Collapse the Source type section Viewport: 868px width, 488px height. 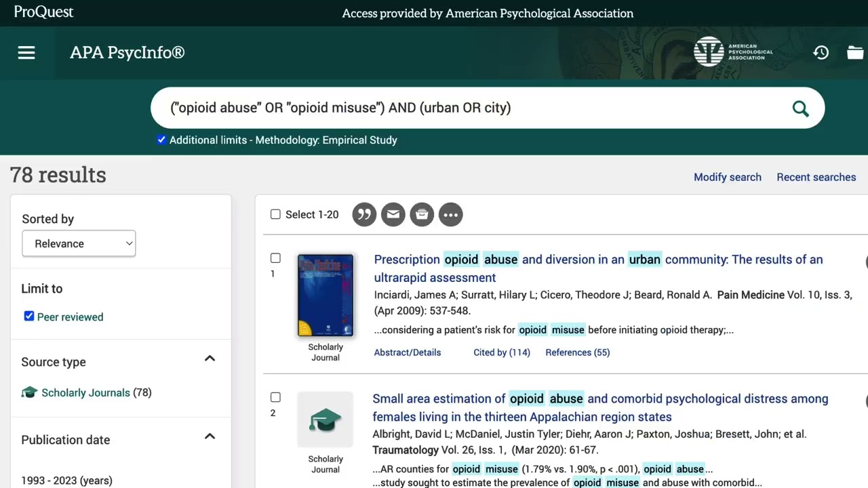tap(210, 359)
